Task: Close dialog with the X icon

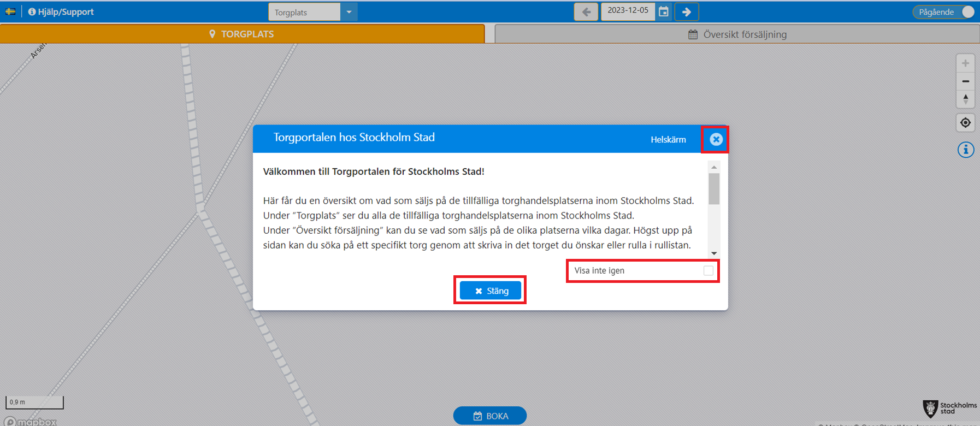Action: (x=716, y=139)
